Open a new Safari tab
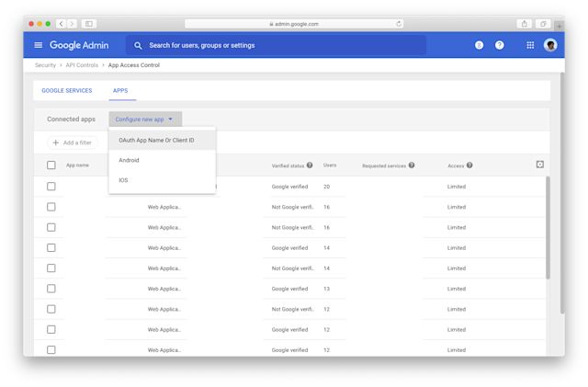The image size is (588, 387). point(559,26)
